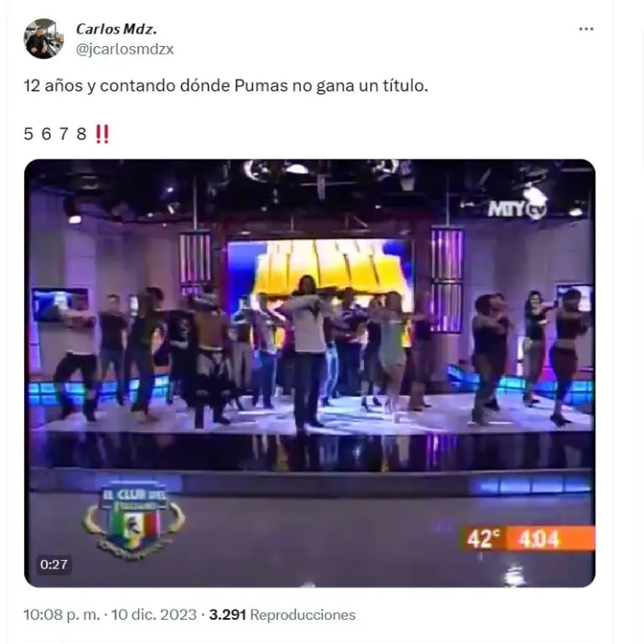Screen dimensions: 644x644
Task: Click the '5 6 7 8' count text
Action: (x=55, y=134)
